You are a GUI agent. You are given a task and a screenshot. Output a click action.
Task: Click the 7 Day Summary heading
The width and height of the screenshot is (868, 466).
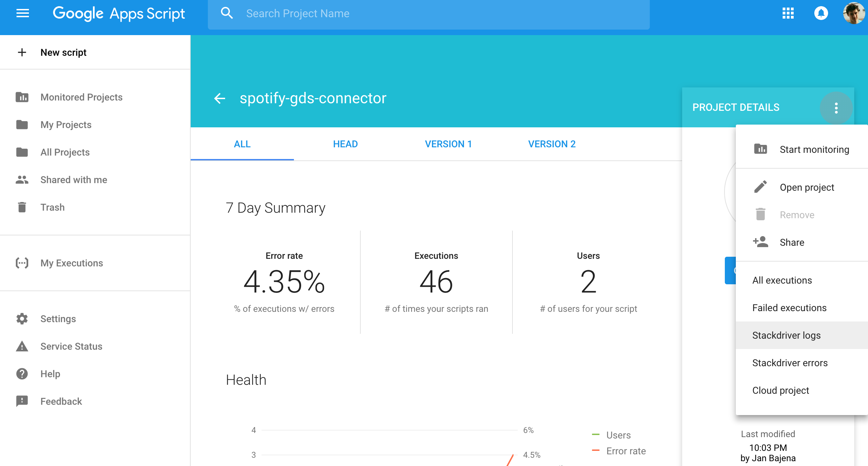[275, 208]
